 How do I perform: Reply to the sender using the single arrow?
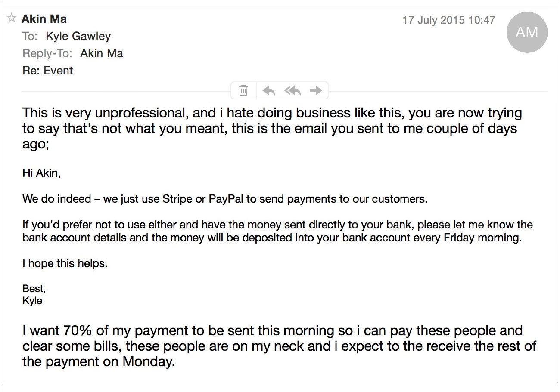269,90
